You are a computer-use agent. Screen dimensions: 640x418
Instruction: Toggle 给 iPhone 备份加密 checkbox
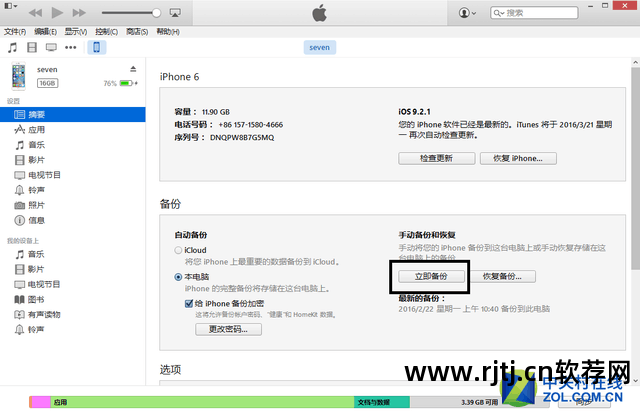coord(189,304)
